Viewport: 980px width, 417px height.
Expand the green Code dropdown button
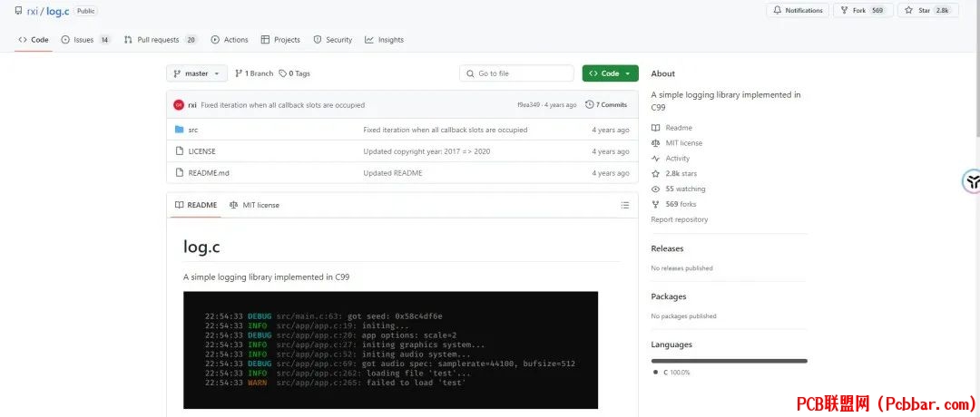[610, 73]
